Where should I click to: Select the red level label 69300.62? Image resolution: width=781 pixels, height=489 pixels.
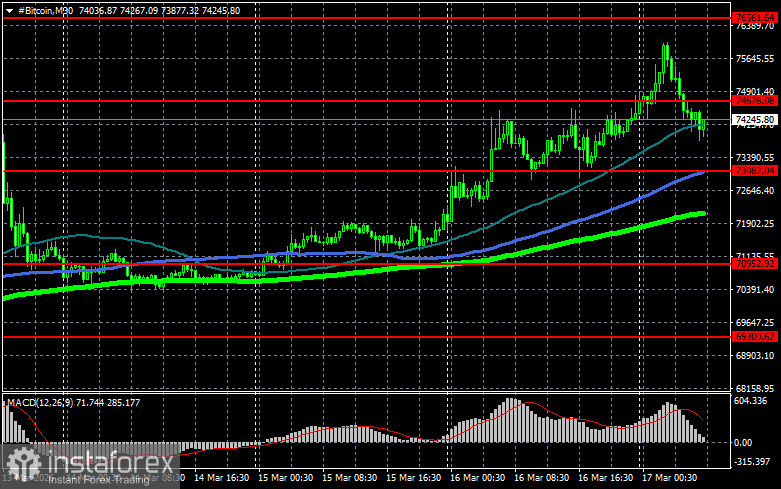pyautogui.click(x=755, y=337)
